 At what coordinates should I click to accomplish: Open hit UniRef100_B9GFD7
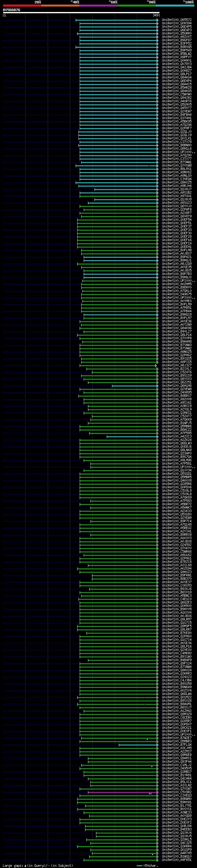(177, 40)
